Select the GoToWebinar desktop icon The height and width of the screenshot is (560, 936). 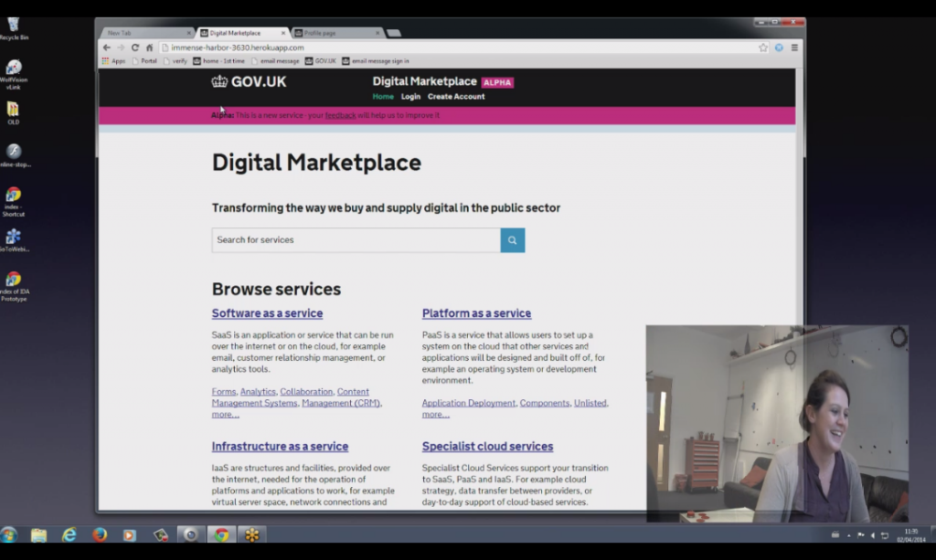click(14, 240)
